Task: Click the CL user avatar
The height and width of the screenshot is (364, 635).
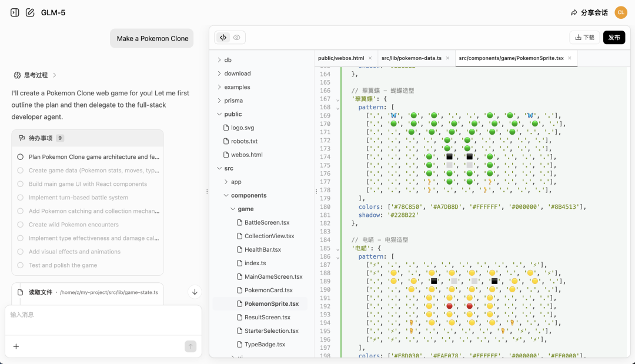Action: [621, 12]
